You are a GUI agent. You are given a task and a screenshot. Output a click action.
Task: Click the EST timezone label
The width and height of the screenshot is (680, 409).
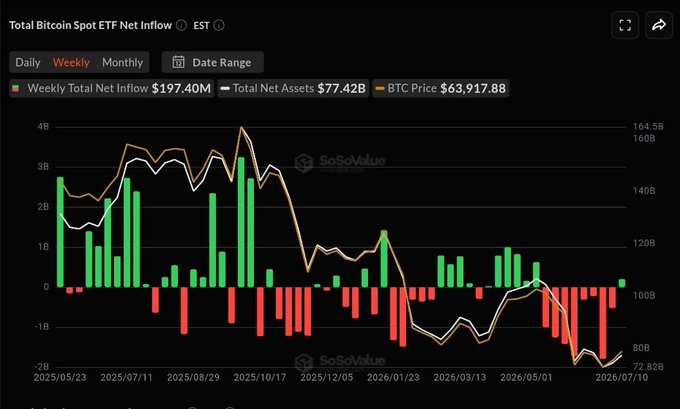click(201, 26)
